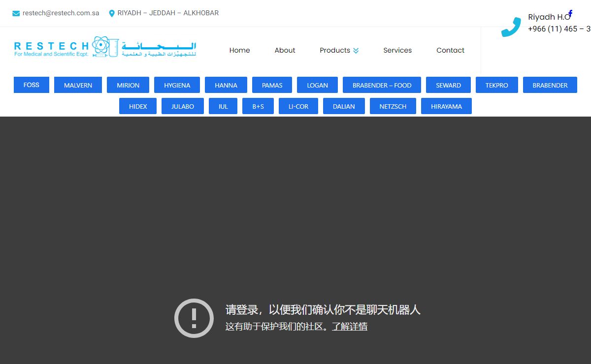Image resolution: width=591 pixels, height=364 pixels.
Task: Select the HIDEX brand button
Action: (138, 106)
